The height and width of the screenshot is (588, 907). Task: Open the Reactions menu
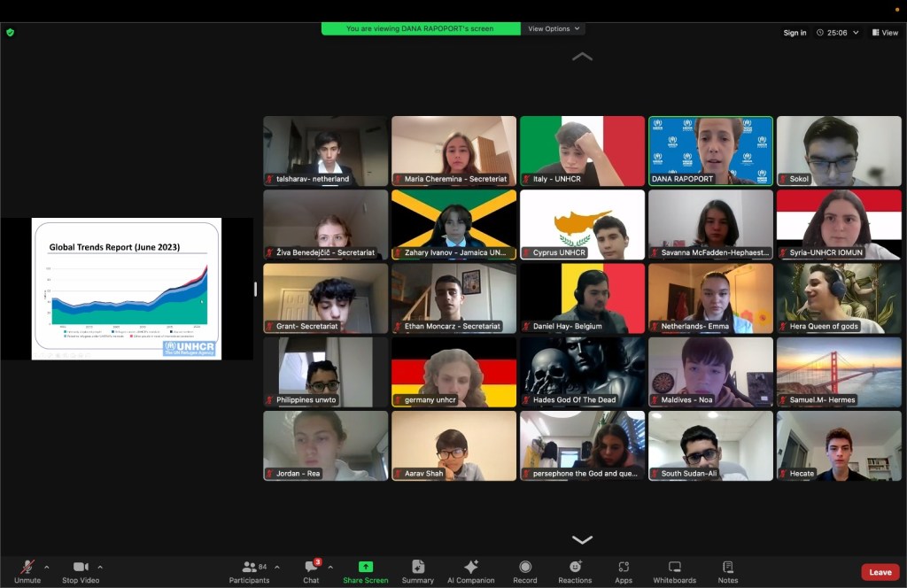click(x=575, y=571)
